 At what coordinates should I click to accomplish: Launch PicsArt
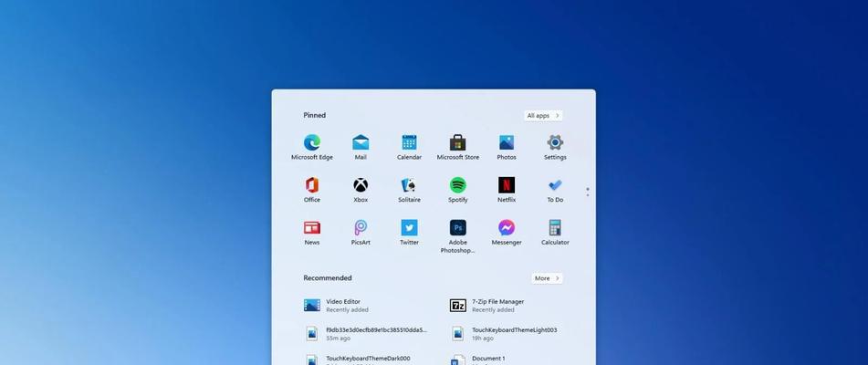click(361, 233)
